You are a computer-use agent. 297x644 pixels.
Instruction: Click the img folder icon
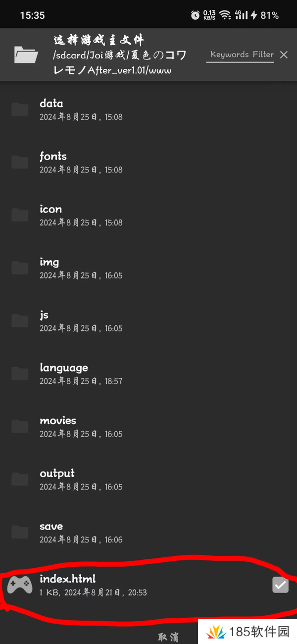click(20, 268)
